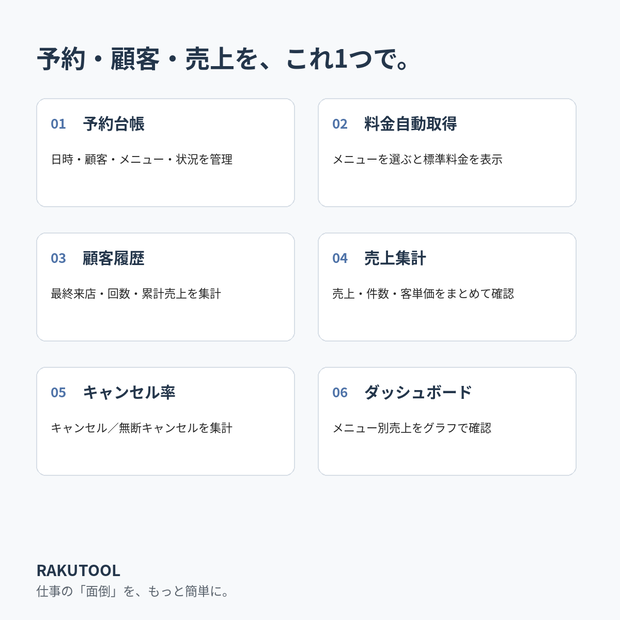The image size is (620, 620).
Task: Click the main headline 予約・顧客・売上を、これ1つで。
Action: coord(223,59)
